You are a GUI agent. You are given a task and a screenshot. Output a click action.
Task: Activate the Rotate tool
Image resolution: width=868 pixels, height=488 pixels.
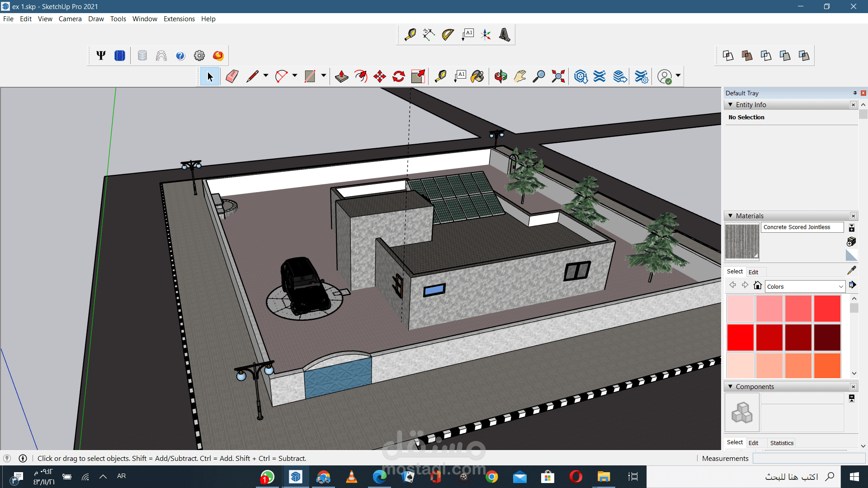click(399, 76)
